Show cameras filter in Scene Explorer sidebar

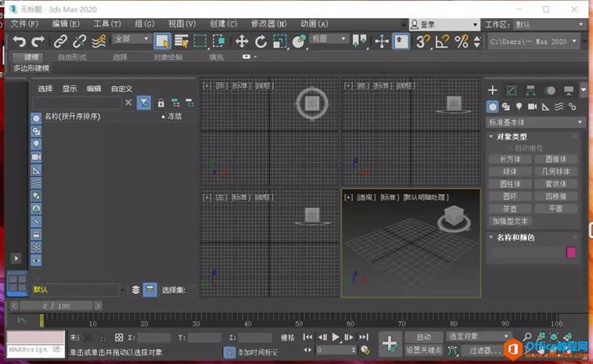[36, 157]
